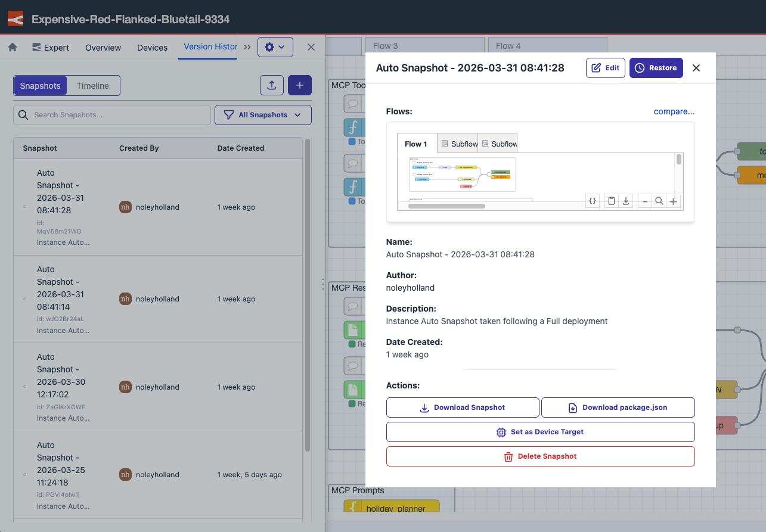Viewport: 766px width, 532px height.
Task: Switch to the Devices tab
Action: [x=152, y=47]
